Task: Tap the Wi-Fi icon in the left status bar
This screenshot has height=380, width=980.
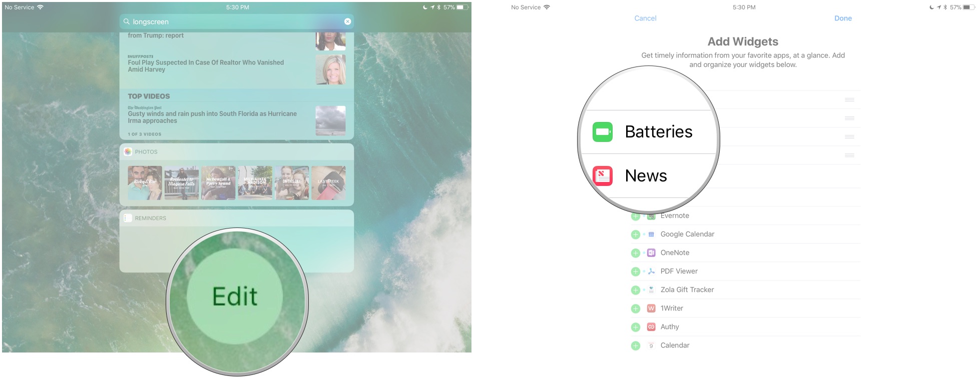Action: tap(40, 7)
